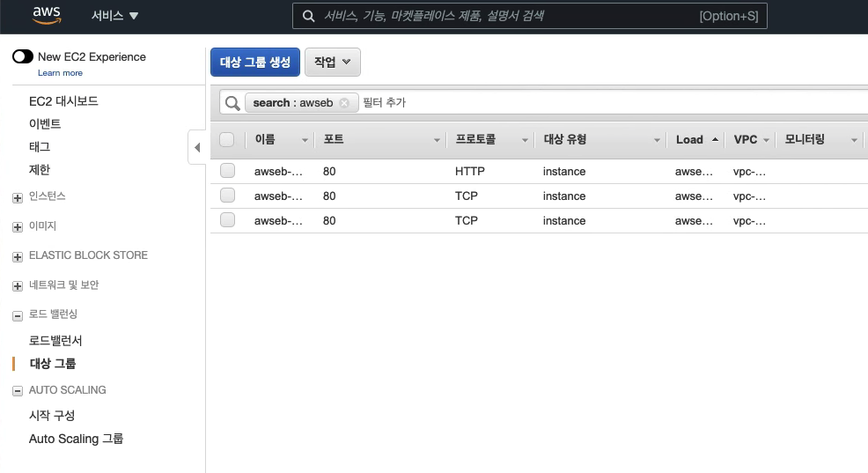Select the checkbox for the first TCP row
The image size is (868, 473).
(227, 195)
